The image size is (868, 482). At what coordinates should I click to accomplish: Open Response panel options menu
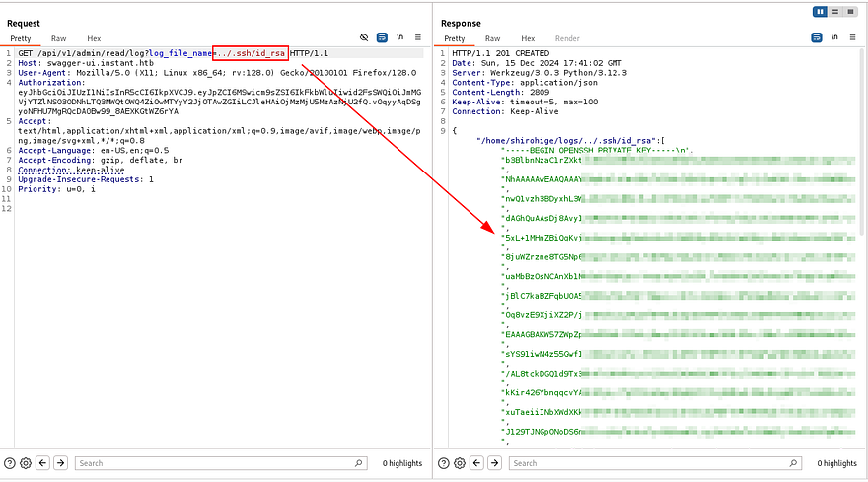click(x=852, y=37)
